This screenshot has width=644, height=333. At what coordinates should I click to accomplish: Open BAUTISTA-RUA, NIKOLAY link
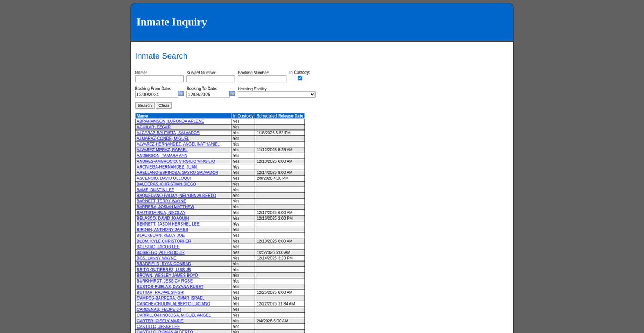pyautogui.click(x=161, y=213)
